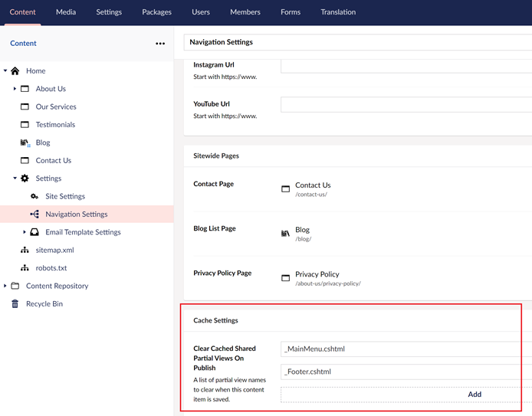Click the Our Services page icon
The width and height of the screenshot is (532, 416).
[25, 106]
